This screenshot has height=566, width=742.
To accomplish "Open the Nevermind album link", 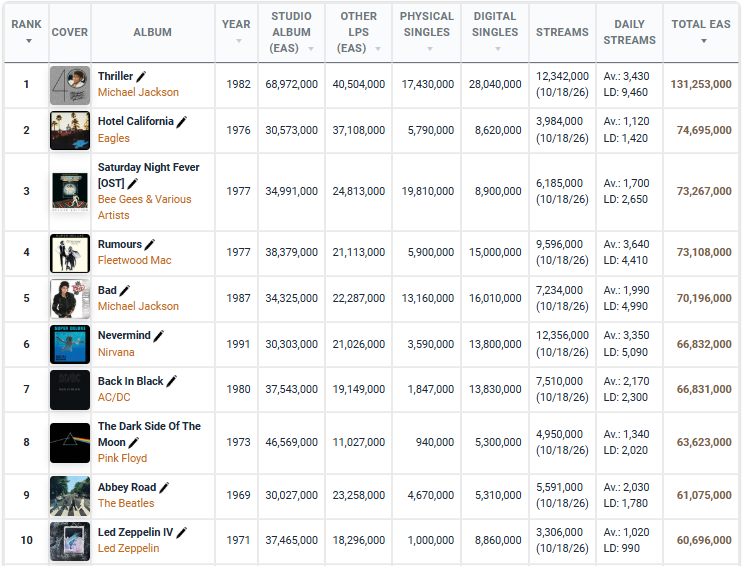I will coord(124,336).
